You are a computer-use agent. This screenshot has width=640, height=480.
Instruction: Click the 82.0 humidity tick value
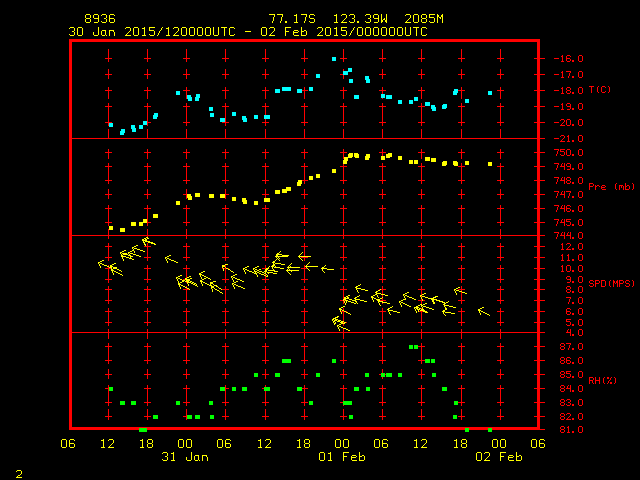click(x=571, y=417)
